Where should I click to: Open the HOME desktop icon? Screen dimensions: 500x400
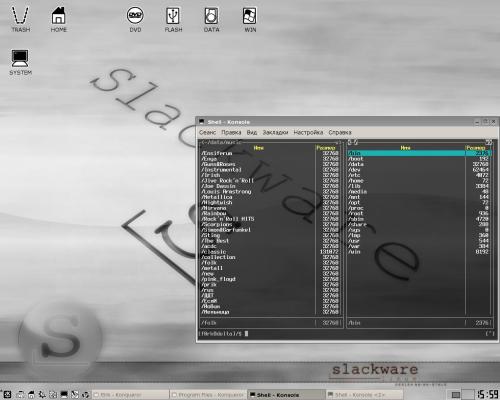tap(58, 19)
